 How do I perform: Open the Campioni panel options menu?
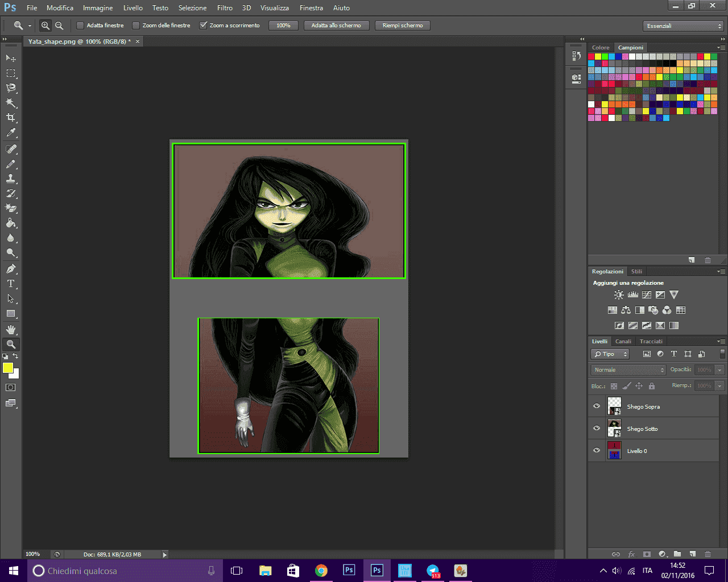click(x=721, y=48)
